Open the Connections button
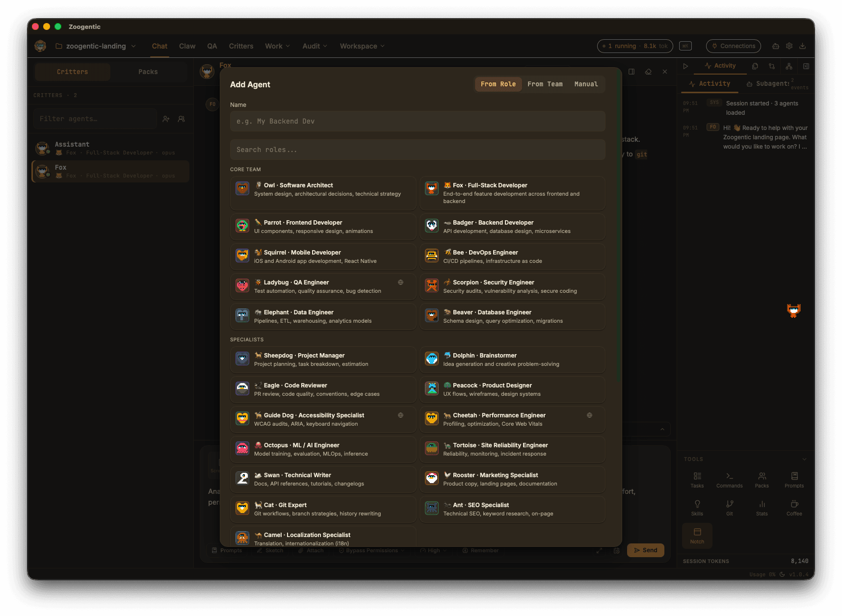Image resolution: width=842 pixels, height=616 pixels. (x=734, y=46)
